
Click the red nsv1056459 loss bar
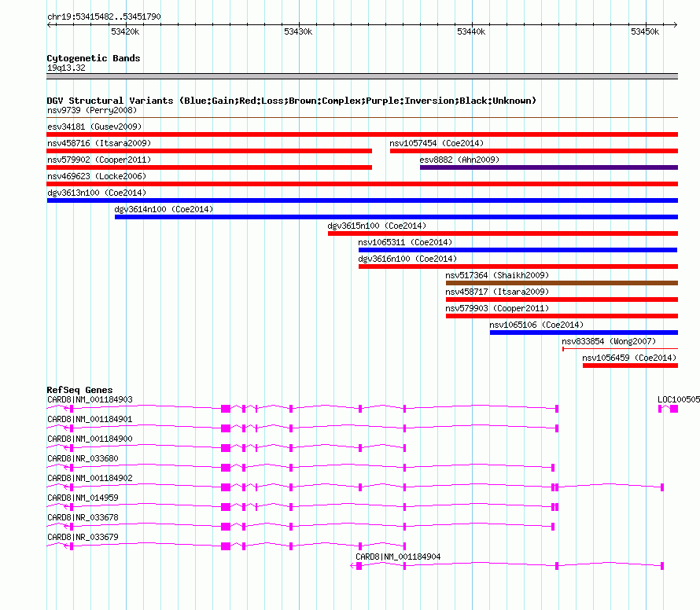pos(630,366)
